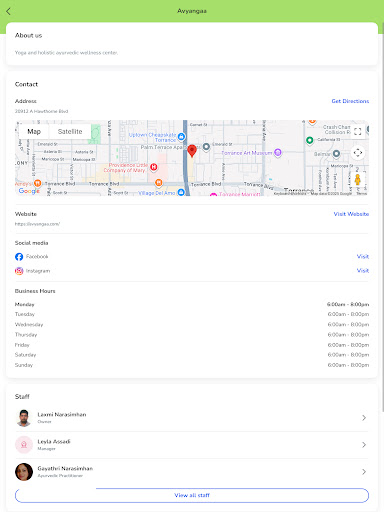
Task: Click Gayathri Narasimhan's profile photo
Action: [24, 472]
